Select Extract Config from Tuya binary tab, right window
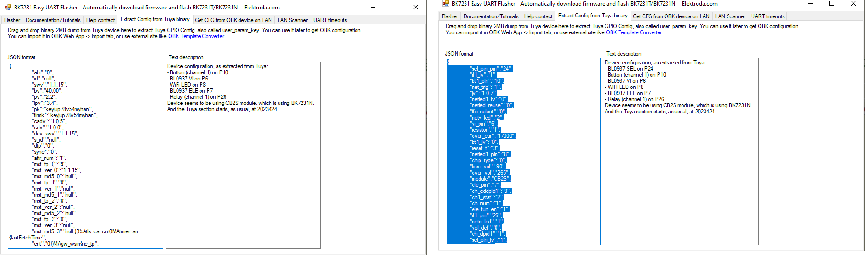 click(x=593, y=16)
